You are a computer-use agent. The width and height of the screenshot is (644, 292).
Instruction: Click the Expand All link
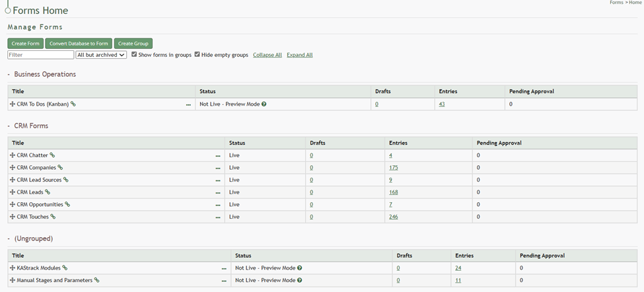coord(299,55)
